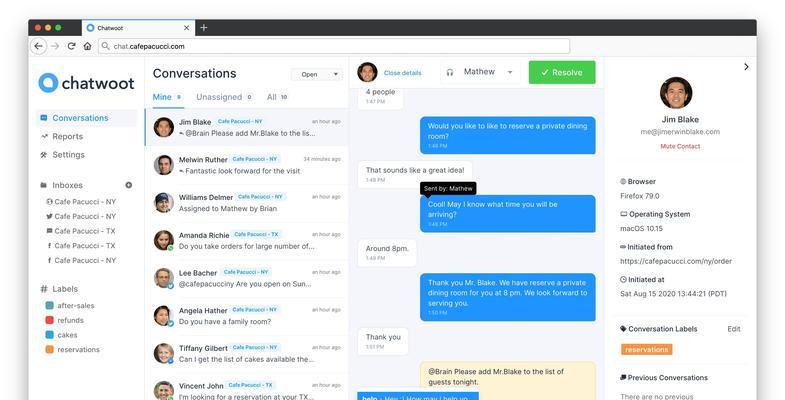Click the Close details link
785x400 pixels.
[403, 73]
